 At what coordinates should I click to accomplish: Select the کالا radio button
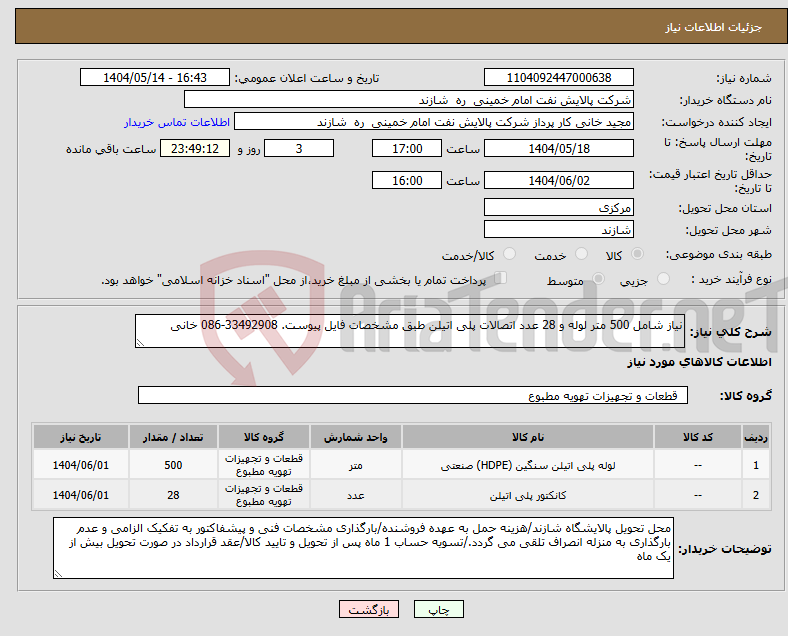(637, 254)
